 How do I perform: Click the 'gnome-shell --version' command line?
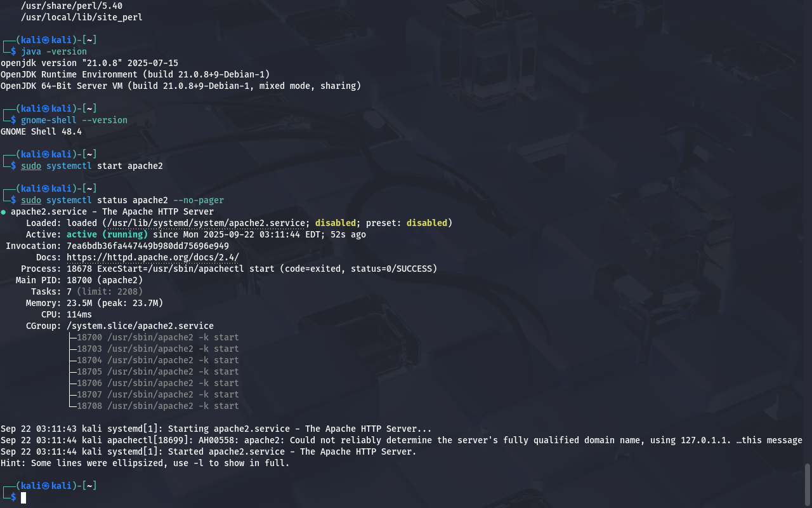pyautogui.click(x=74, y=120)
